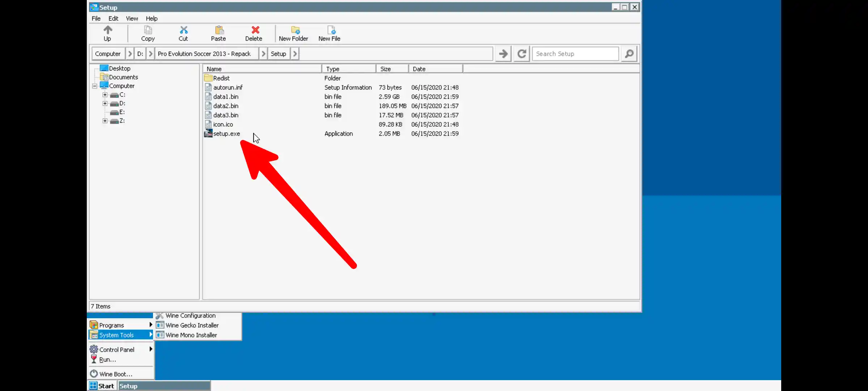Sort files by the Name column header
868x391 pixels.
[x=214, y=68]
